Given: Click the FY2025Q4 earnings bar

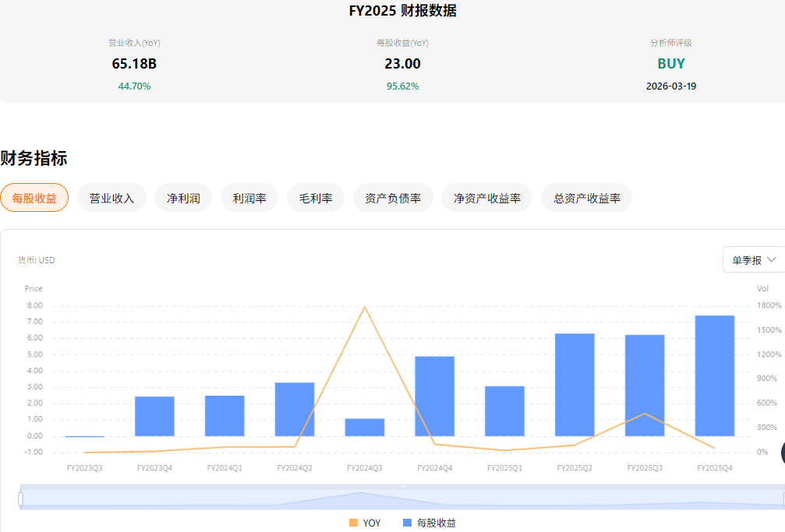Looking at the screenshot, I should tap(715, 375).
